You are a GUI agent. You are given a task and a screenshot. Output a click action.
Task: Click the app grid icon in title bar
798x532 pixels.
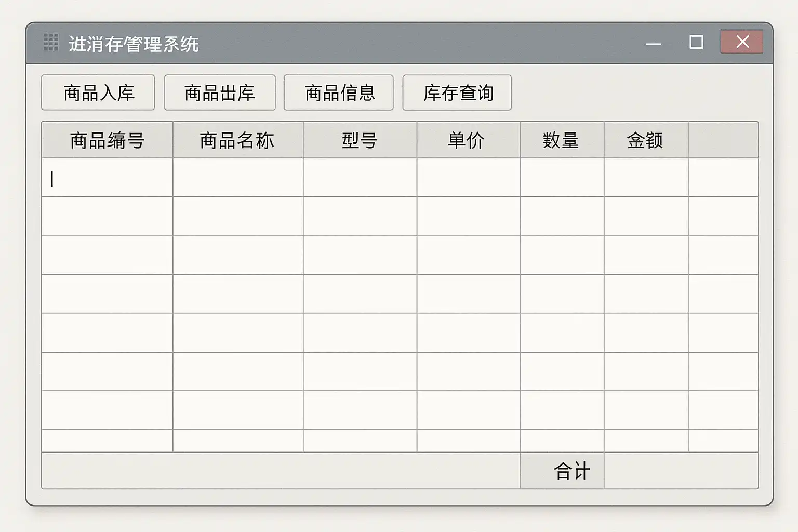[51, 43]
